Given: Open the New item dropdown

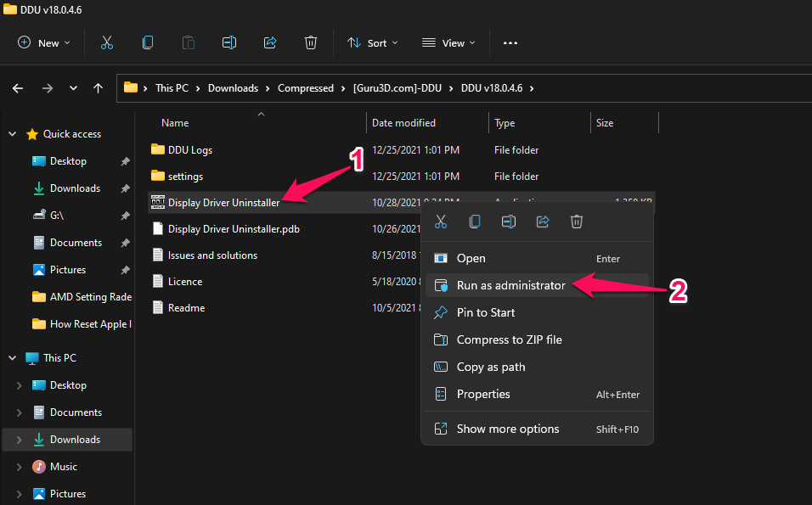Looking at the screenshot, I should point(43,43).
